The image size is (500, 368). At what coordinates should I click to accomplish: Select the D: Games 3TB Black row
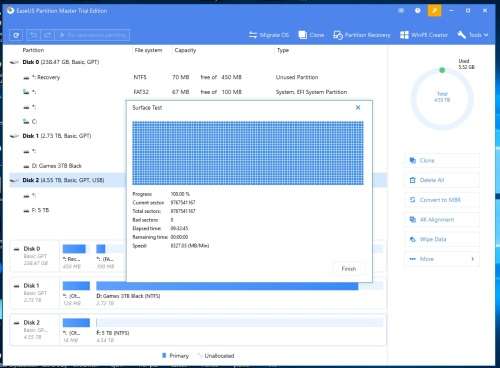click(68, 166)
